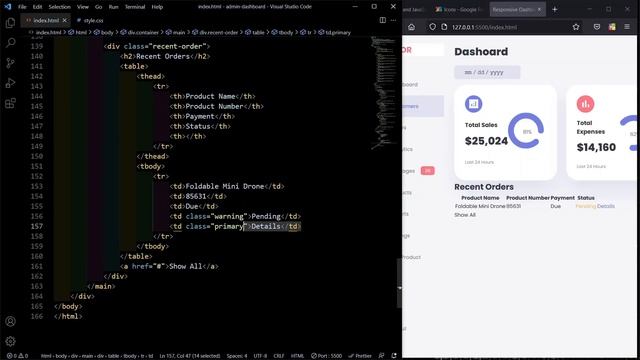The width and height of the screenshot is (640, 360).
Task: Open the Terminal menu
Action: pos(135,7)
